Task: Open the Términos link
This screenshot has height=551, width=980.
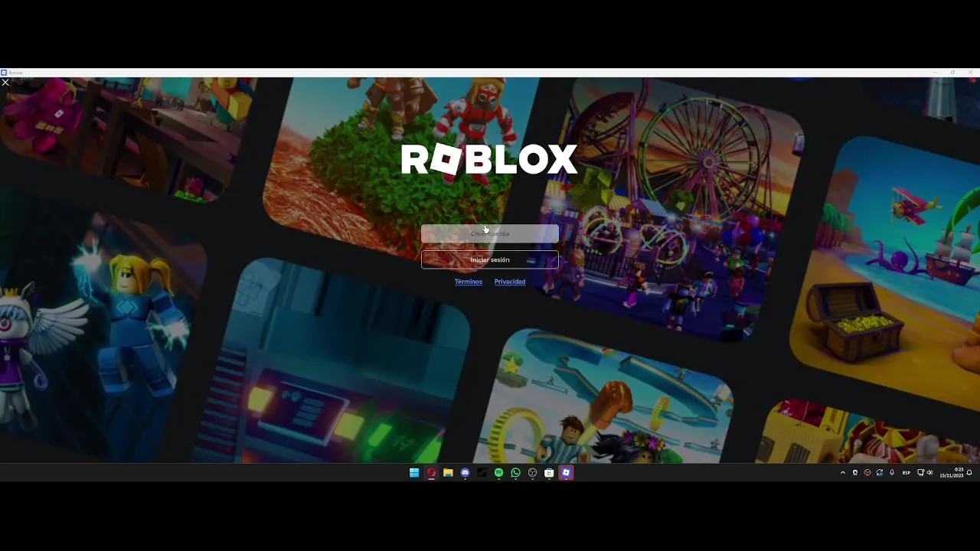Action: [x=469, y=282]
